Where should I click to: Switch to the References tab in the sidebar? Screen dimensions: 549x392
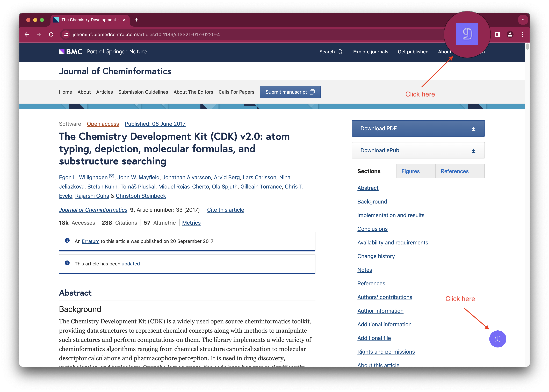coord(454,171)
